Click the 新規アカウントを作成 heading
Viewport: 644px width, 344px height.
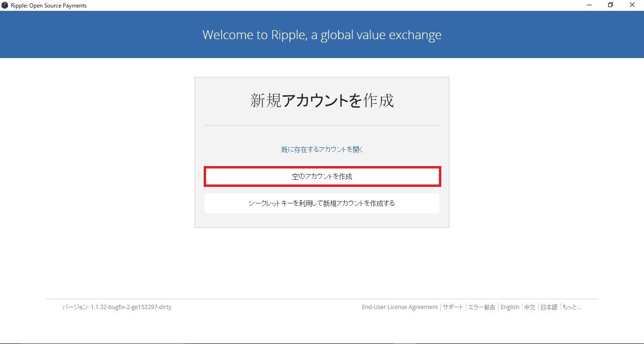pos(322,100)
